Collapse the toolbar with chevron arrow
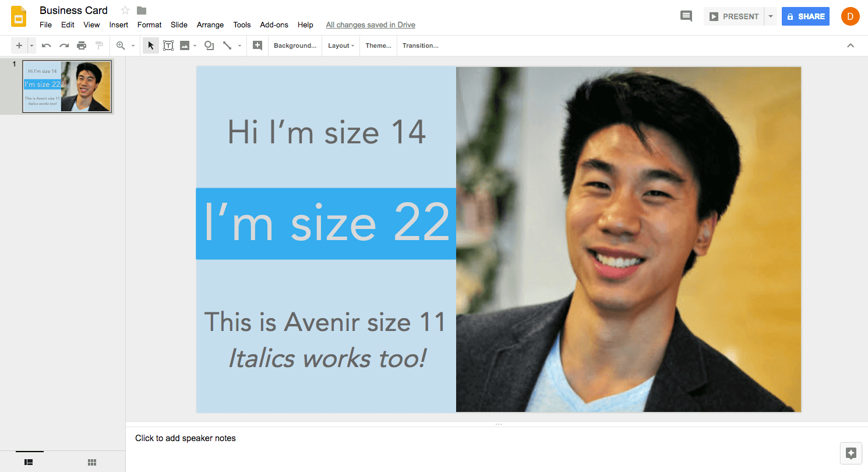Screen dimensions: 868x472 (x=851, y=45)
